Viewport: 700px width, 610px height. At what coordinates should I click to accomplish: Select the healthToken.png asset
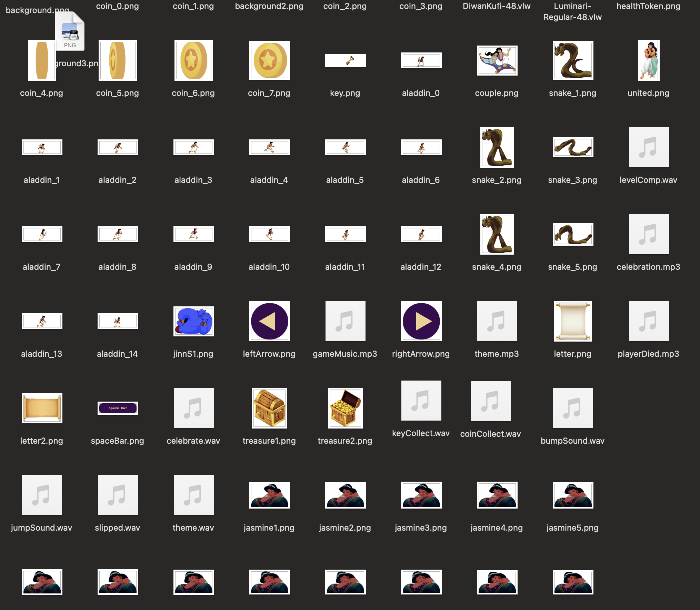tap(648, 6)
